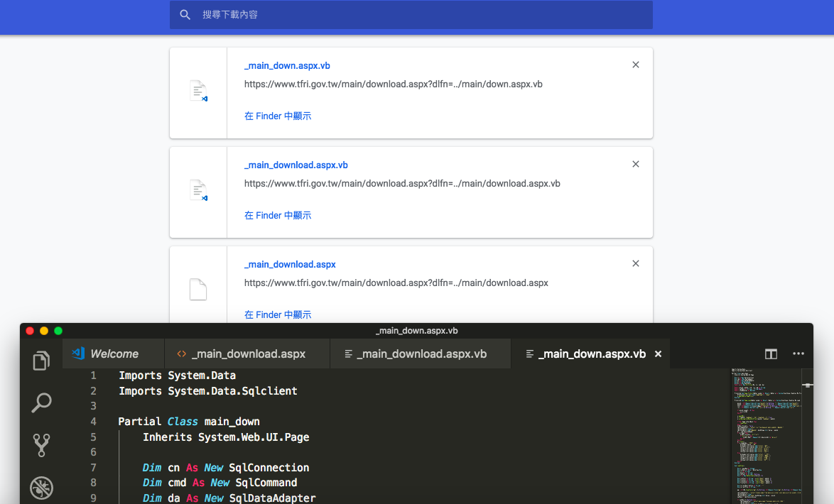Viewport: 834px width, 504px height.
Task: Remove _main_download.aspx.vb from downloads list
Action: (636, 164)
